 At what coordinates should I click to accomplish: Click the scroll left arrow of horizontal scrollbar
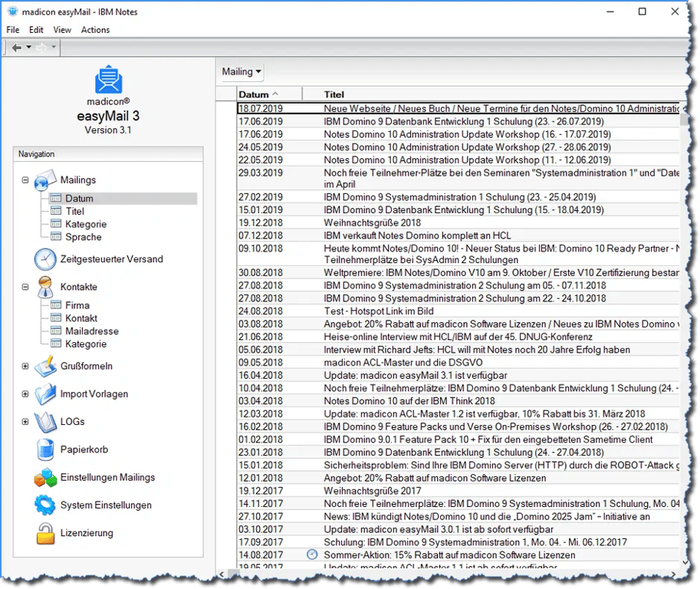[222, 574]
